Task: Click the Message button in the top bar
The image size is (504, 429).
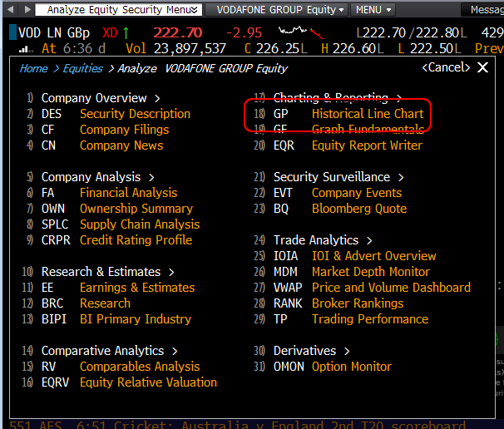Action: click(482, 10)
